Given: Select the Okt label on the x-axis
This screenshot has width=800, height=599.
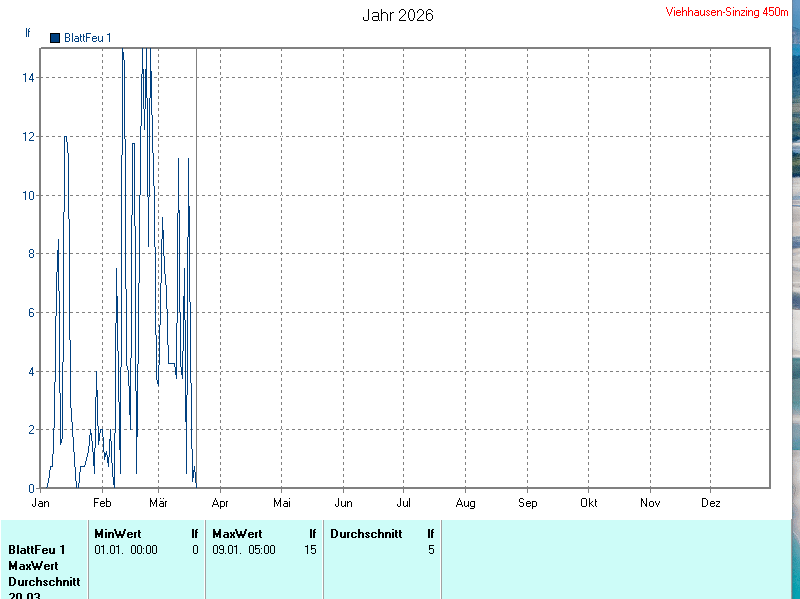Looking at the screenshot, I should click(x=589, y=502).
